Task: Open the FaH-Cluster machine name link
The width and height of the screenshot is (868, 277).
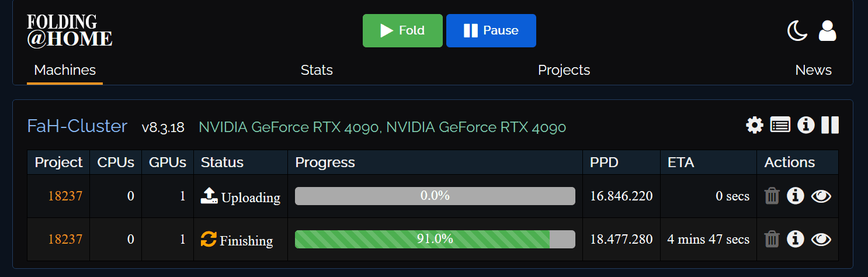Action: point(77,126)
